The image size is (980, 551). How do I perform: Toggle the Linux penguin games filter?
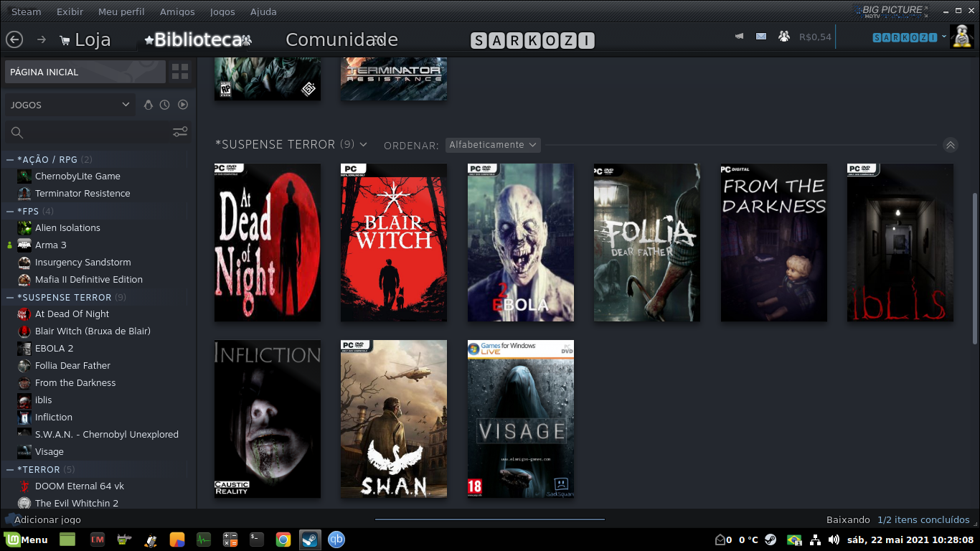(x=149, y=105)
